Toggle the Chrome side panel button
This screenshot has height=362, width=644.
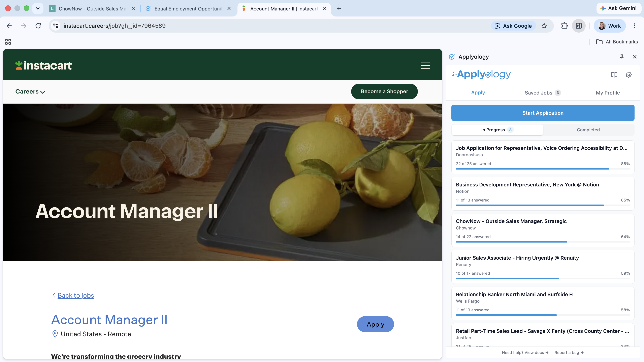point(579,26)
